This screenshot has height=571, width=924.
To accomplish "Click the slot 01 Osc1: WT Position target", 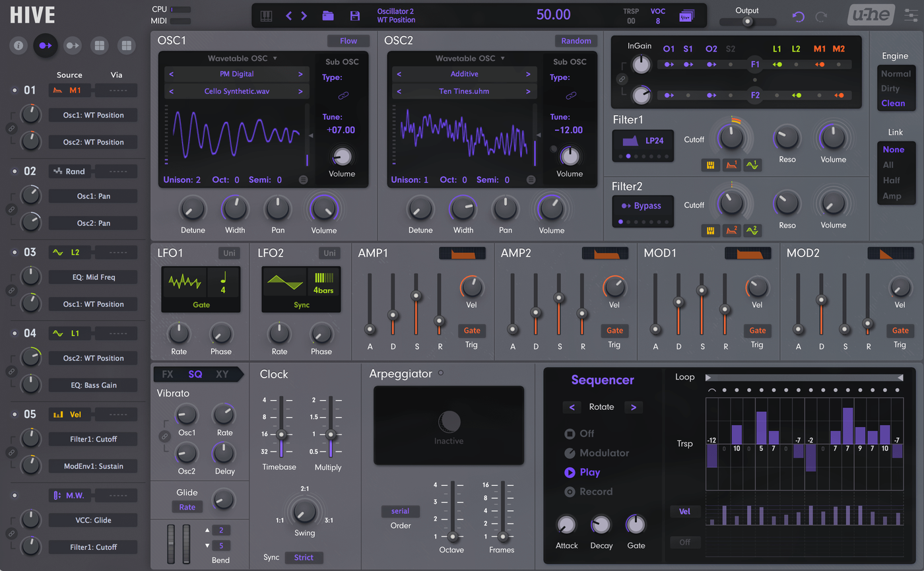I will pyautogui.click(x=93, y=115).
